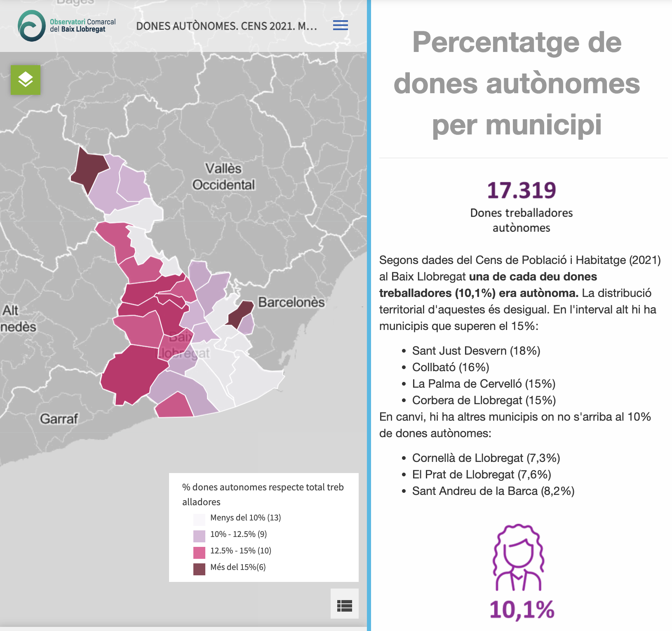Click the 'Sant Just Desvern (18%)' list item
Screen dimensions: 672x631
pyautogui.click(x=476, y=351)
